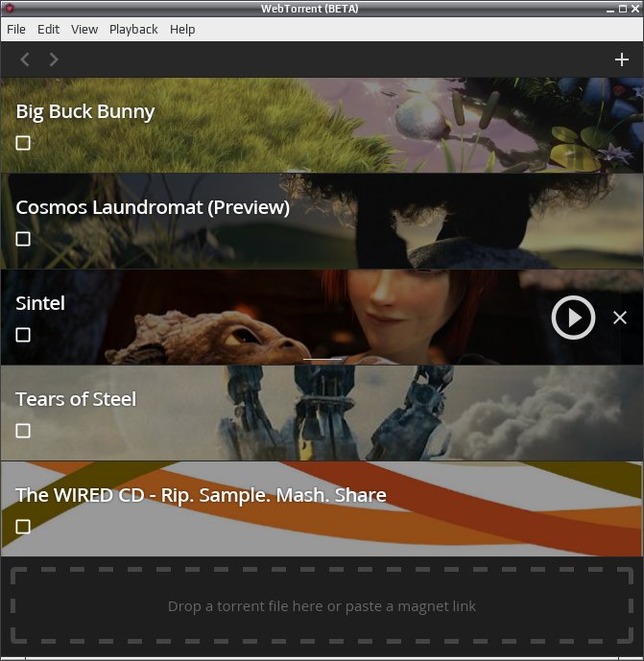Select the Tears of Steel title
This screenshot has height=661, width=644.
click(x=76, y=399)
